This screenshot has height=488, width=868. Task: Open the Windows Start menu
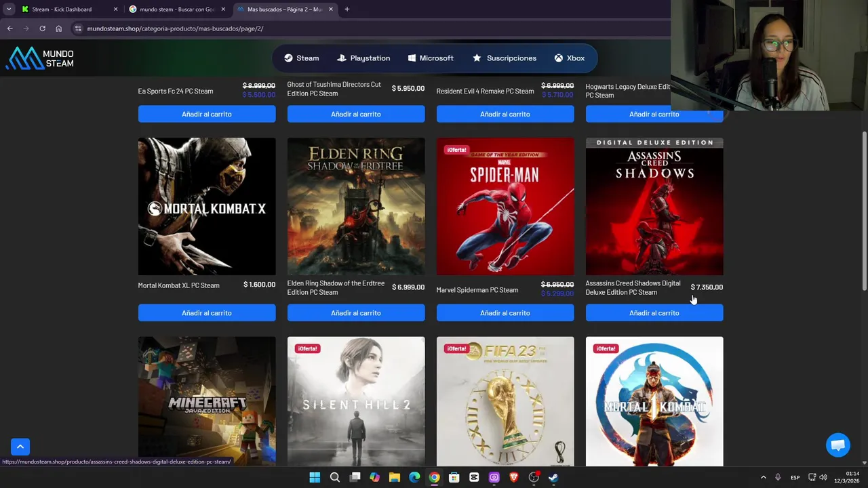coord(315,478)
